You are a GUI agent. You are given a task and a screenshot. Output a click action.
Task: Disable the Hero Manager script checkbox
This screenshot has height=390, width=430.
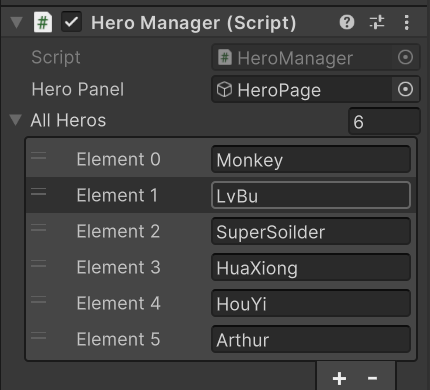[71, 22]
